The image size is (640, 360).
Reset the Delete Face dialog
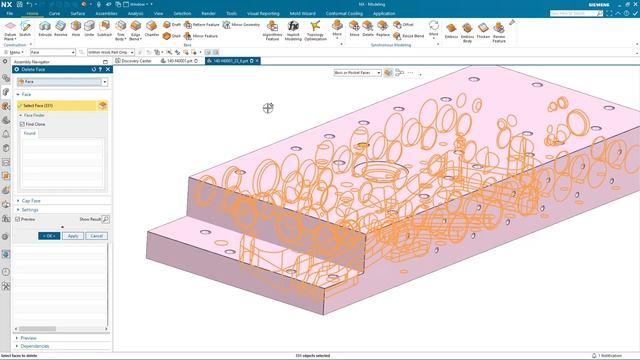pos(93,69)
